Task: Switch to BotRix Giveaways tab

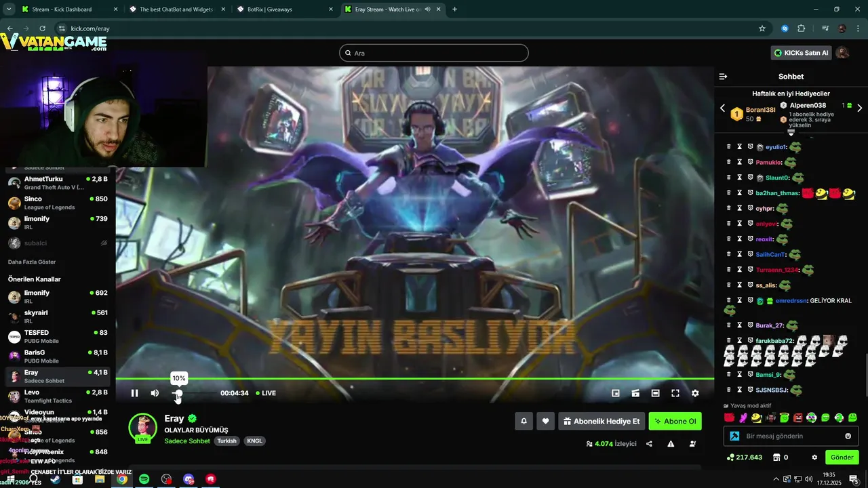Action: coord(285,9)
